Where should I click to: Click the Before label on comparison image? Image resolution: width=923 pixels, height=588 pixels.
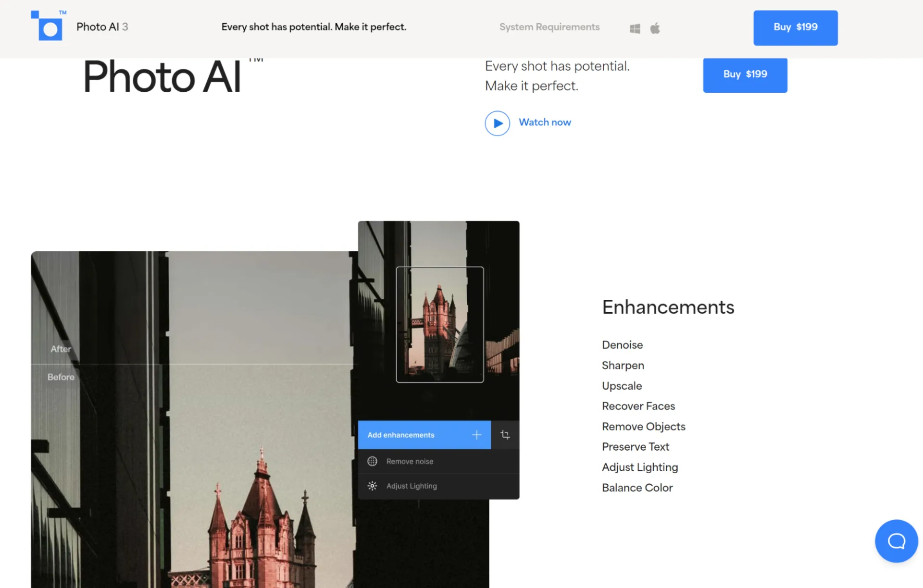click(61, 377)
